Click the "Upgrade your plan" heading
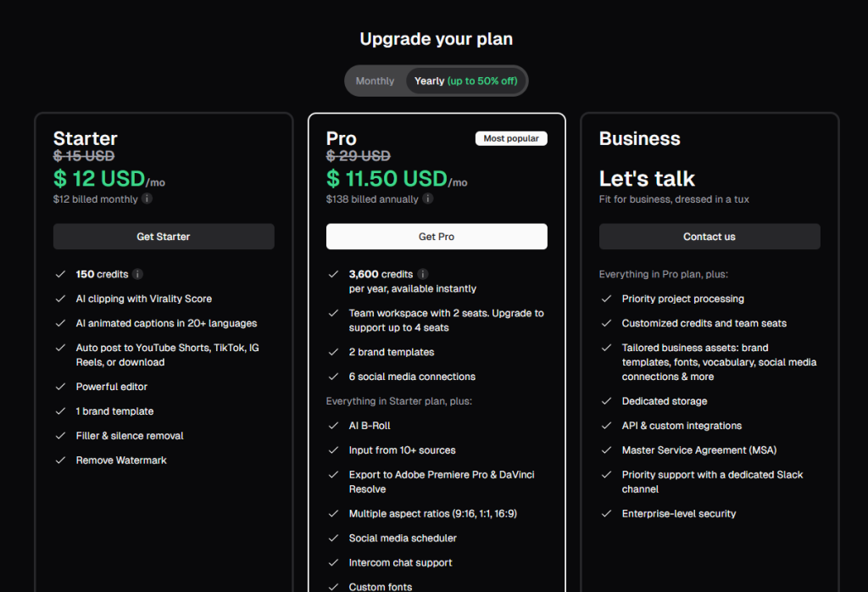 pos(436,39)
